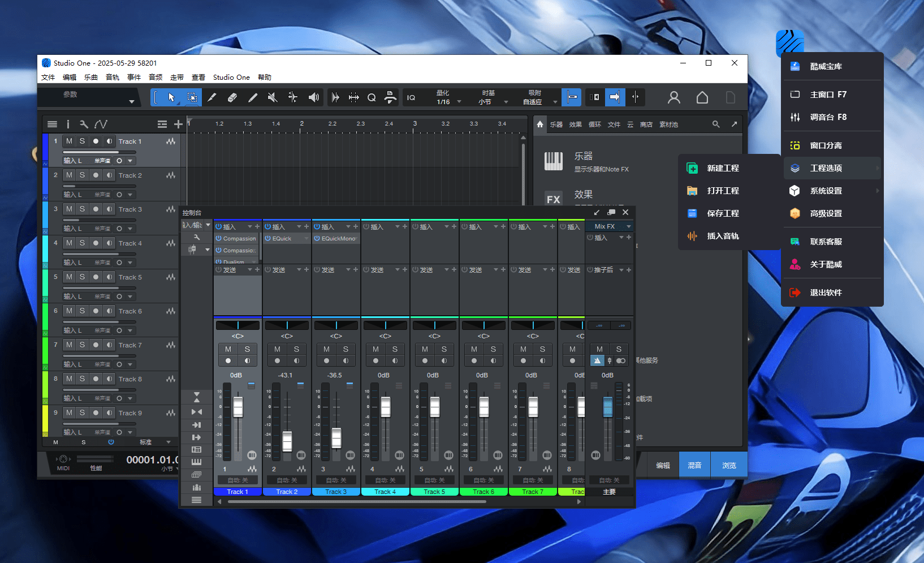Add a new track with plus icon
Image resolution: width=924 pixels, height=563 pixels.
click(x=178, y=124)
